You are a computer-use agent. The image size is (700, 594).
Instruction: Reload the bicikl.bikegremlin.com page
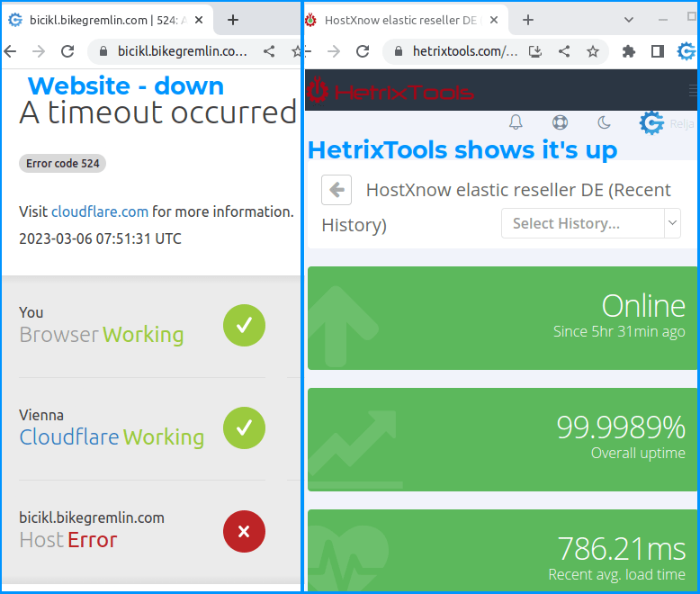(x=67, y=52)
